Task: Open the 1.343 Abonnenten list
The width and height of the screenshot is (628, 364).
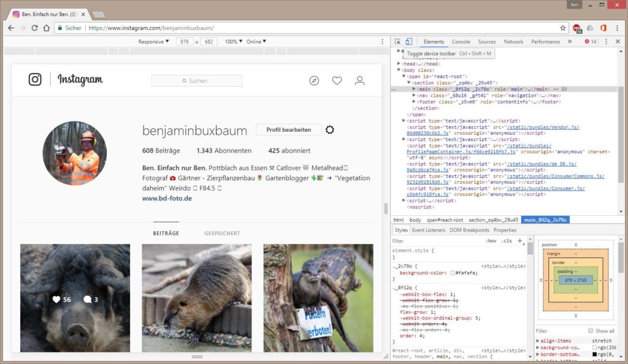Action: [x=224, y=151]
